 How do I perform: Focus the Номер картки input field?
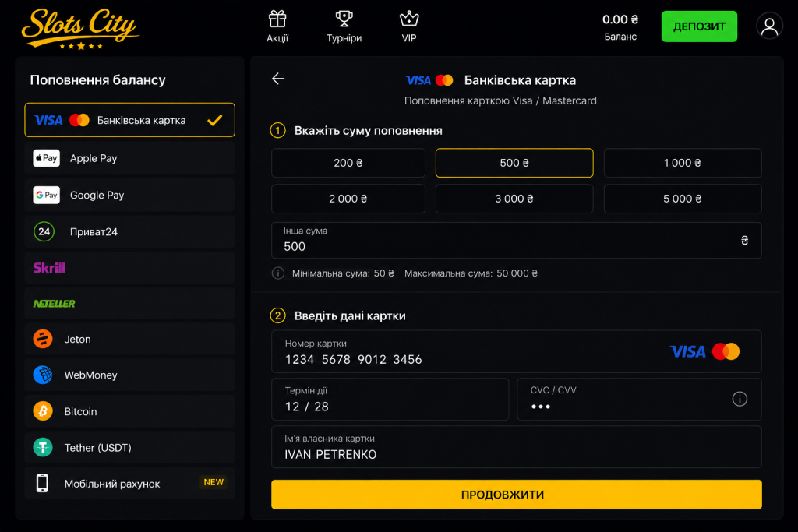pos(517,351)
